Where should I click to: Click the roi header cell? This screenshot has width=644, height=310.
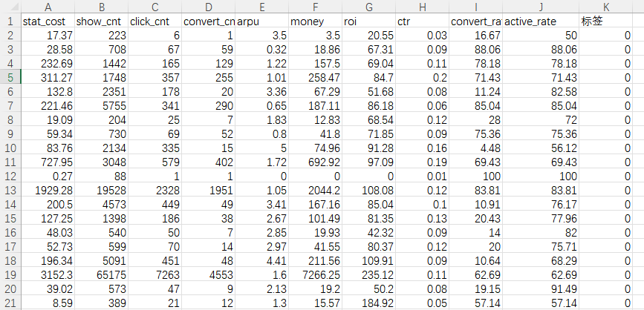point(369,22)
